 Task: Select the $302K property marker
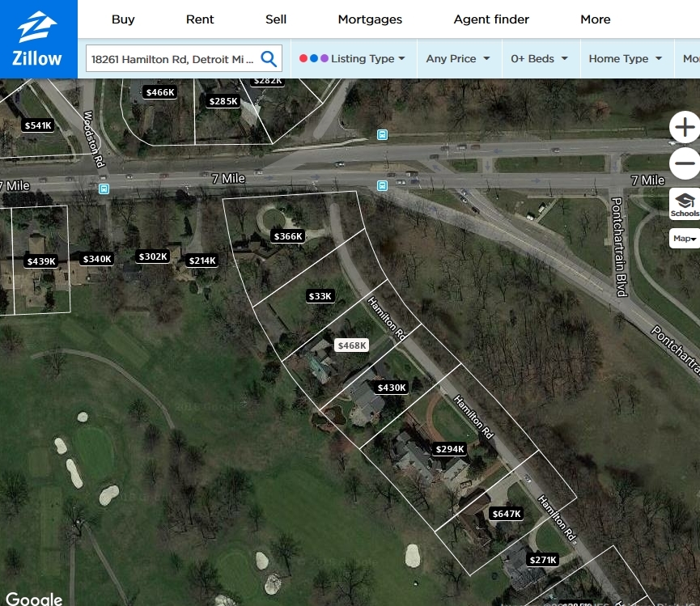(153, 256)
